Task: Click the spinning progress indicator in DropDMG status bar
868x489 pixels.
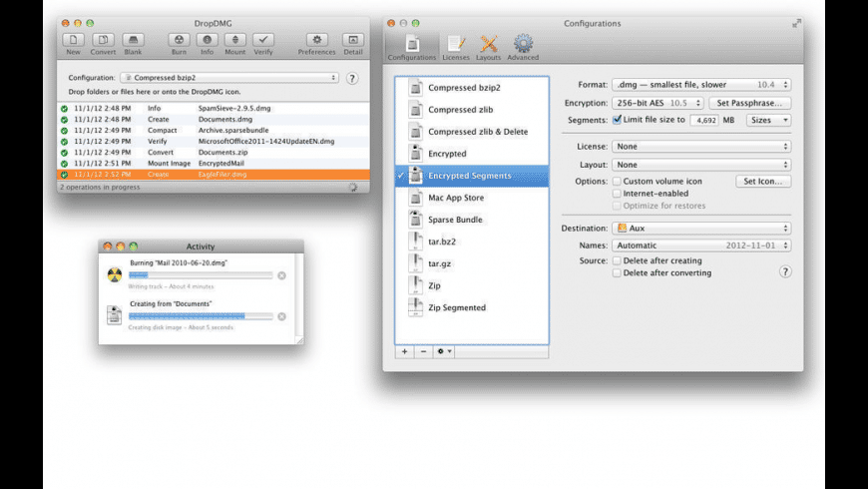Action: pos(353,188)
